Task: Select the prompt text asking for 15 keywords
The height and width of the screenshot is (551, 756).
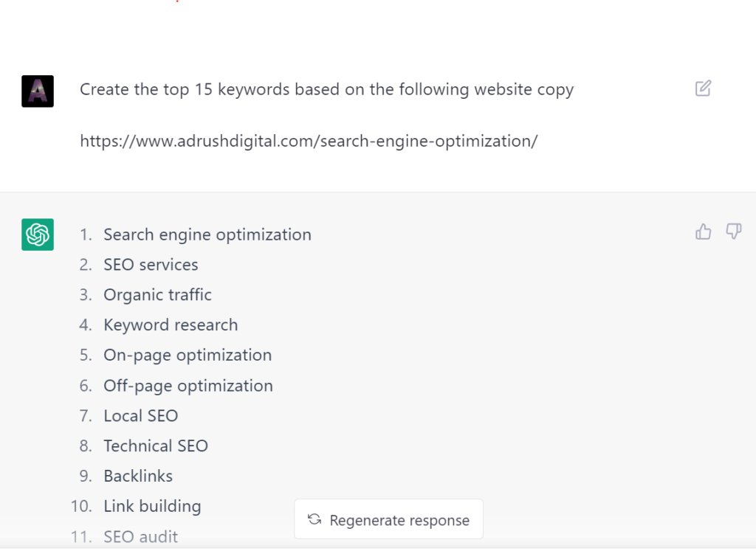Action: pyautogui.click(x=326, y=89)
